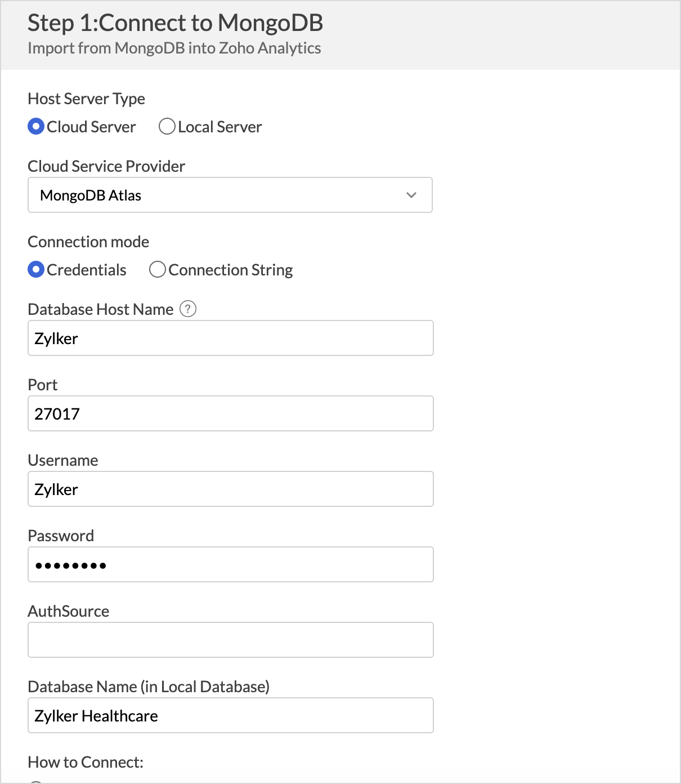681x784 pixels.
Task: Click the 'Database Name (in Local Database)' label
Action: (x=149, y=687)
